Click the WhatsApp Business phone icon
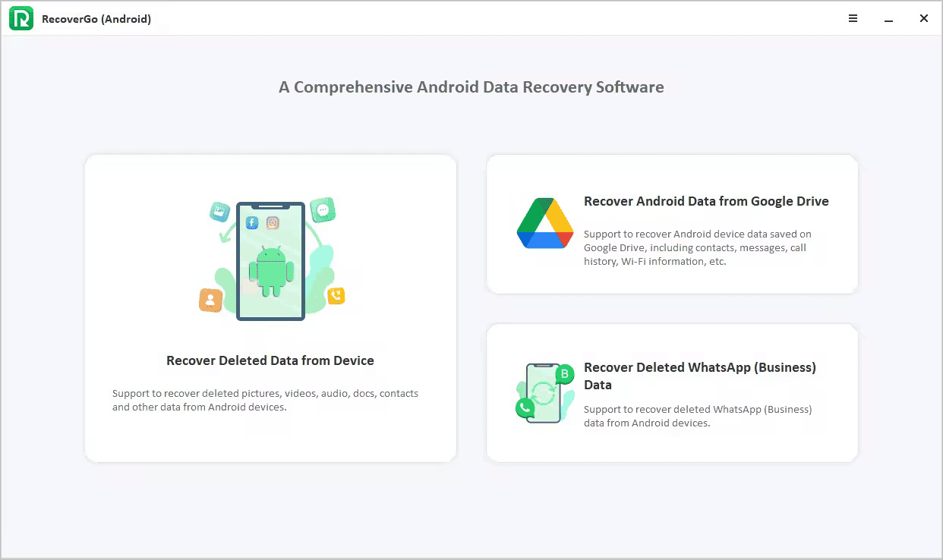 coord(544,392)
